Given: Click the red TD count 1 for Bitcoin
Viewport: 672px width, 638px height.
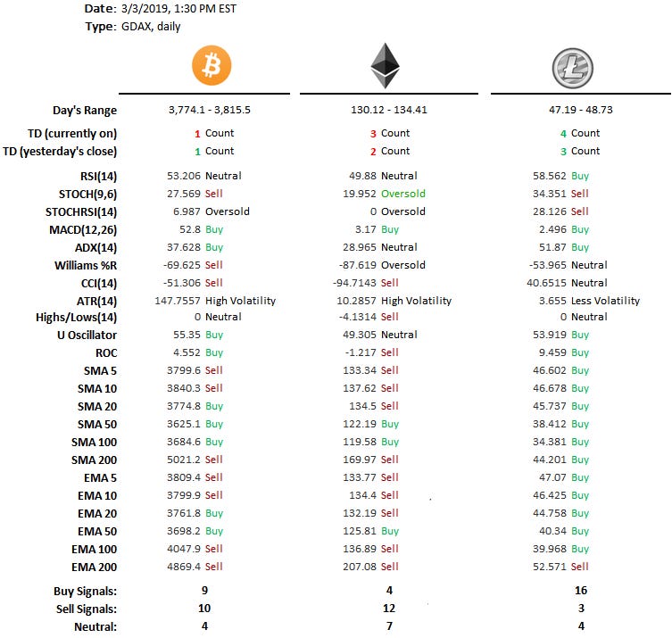Looking at the screenshot, I should click(x=198, y=133).
